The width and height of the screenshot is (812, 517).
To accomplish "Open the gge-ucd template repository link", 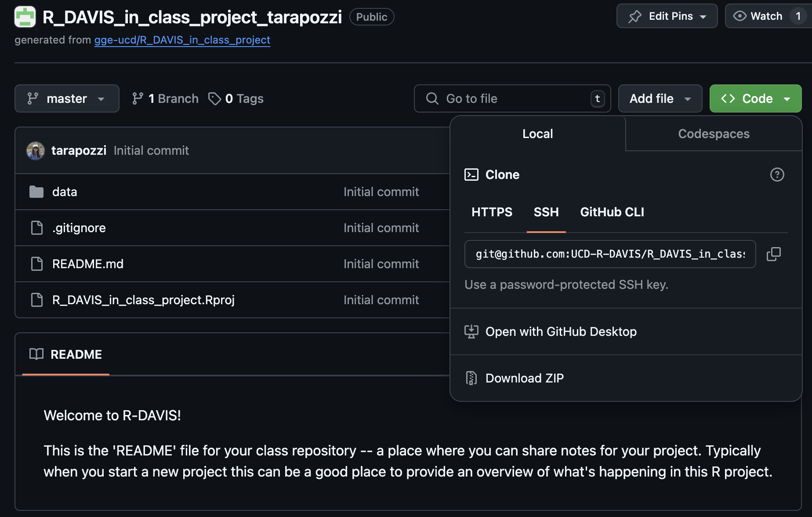I will tap(182, 40).
